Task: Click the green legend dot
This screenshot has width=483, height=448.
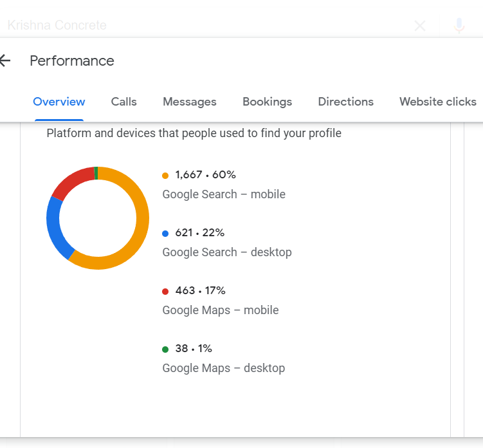Action: click(165, 350)
